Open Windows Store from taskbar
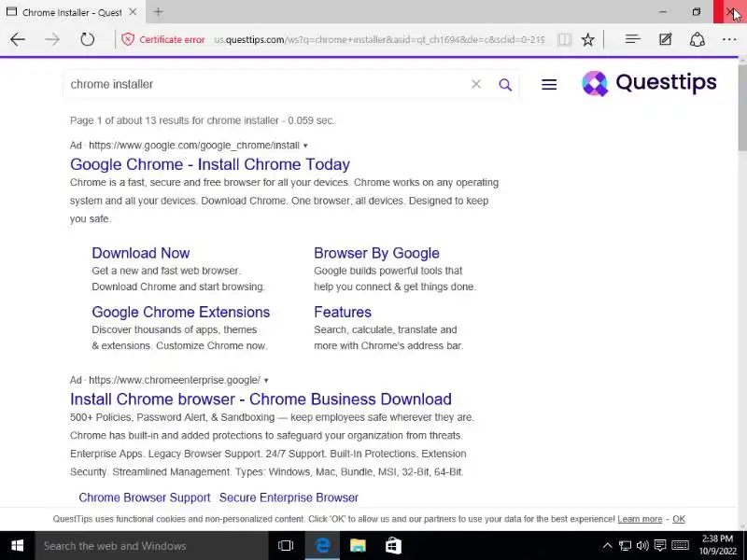747x560 pixels. tap(393, 546)
